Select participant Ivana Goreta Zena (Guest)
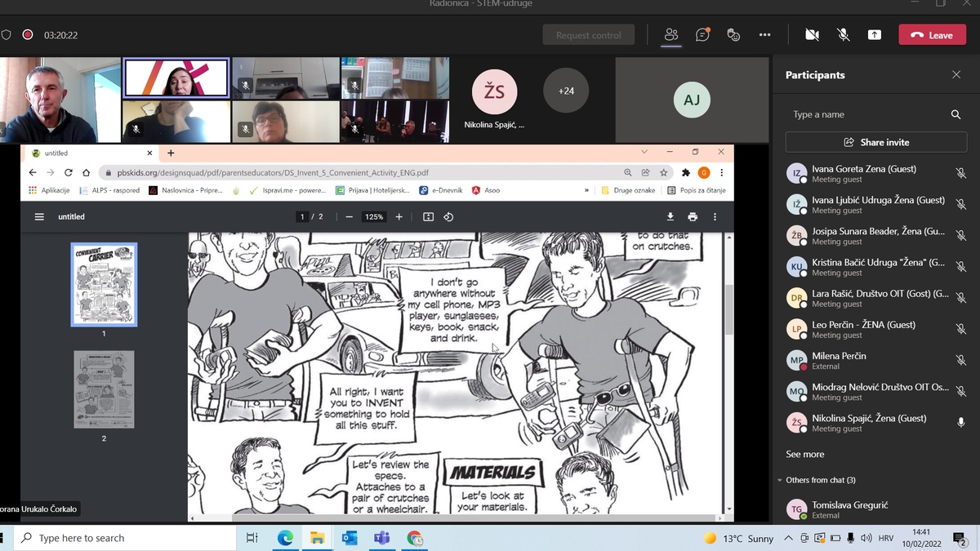The width and height of the screenshot is (980, 551). 876,173
